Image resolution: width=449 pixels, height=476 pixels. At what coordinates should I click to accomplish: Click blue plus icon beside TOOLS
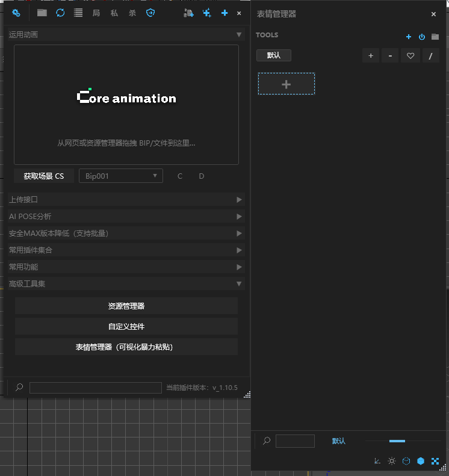[409, 37]
